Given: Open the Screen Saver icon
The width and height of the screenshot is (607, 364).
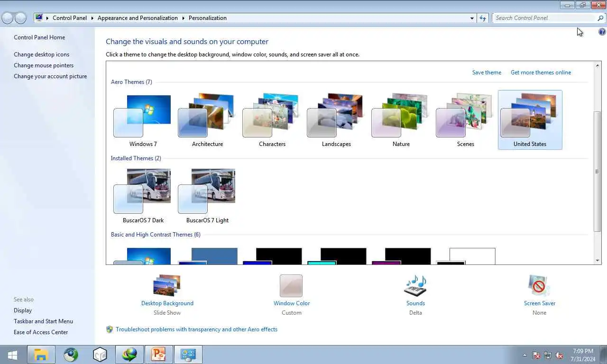Looking at the screenshot, I should click(539, 286).
